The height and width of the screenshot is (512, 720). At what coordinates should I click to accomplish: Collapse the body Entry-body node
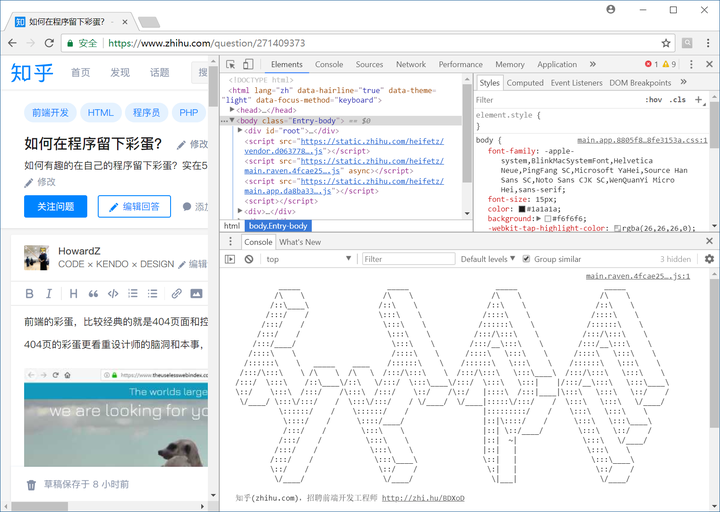tap(232, 120)
